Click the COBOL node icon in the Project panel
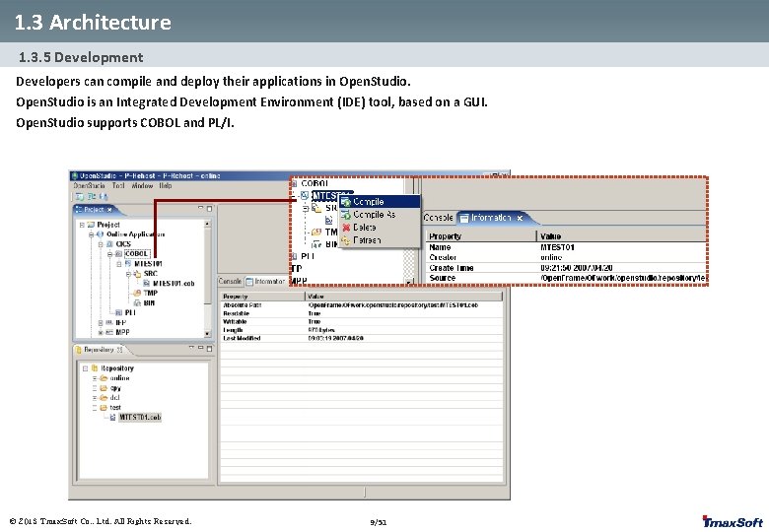769x532 pixels. pos(118,254)
